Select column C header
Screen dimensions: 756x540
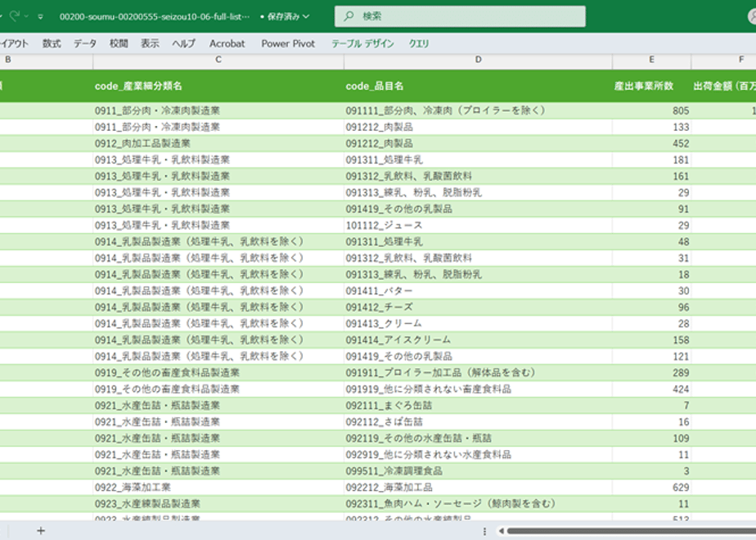tap(218, 59)
